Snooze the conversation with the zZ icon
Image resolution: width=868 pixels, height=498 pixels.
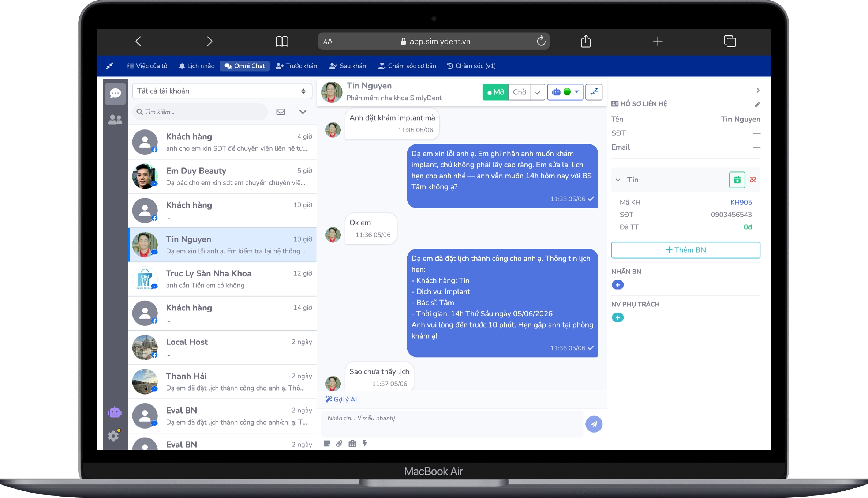[594, 92]
